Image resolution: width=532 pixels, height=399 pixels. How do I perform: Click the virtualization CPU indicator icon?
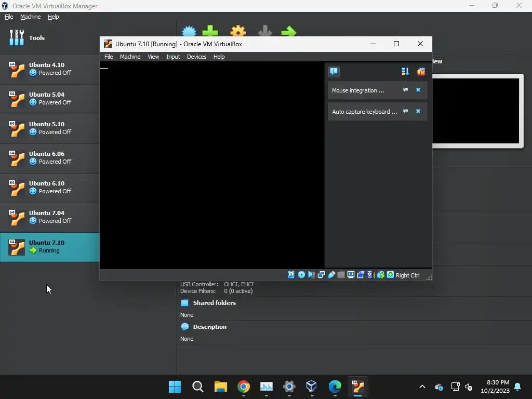(370, 275)
